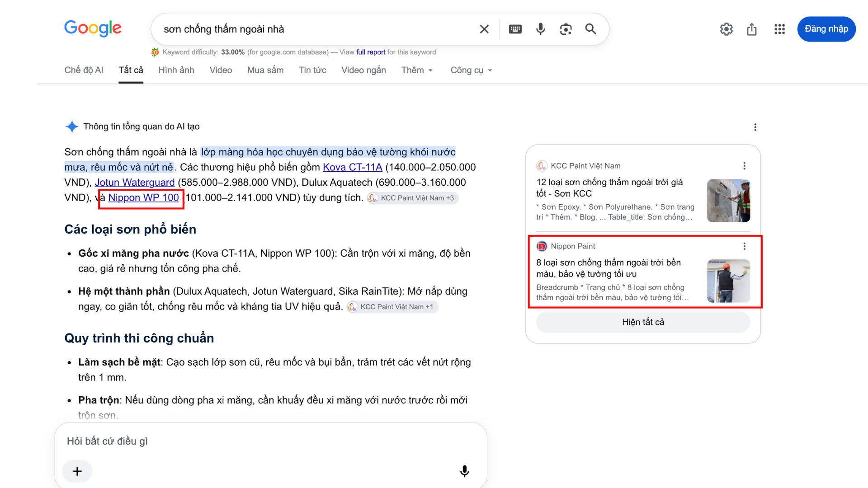868x488 pixels.
Task: Click the Nippon Paint favicon
Action: [542, 246]
